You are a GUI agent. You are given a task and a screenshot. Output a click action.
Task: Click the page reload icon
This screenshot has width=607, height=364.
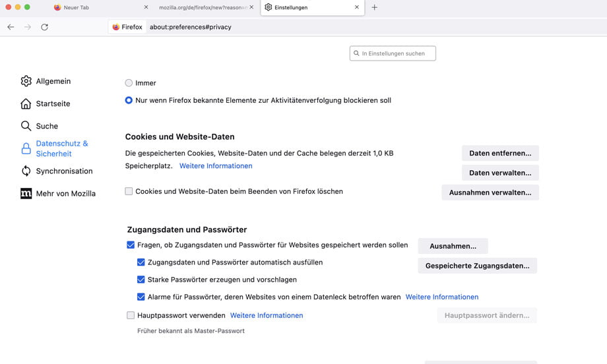(x=44, y=27)
